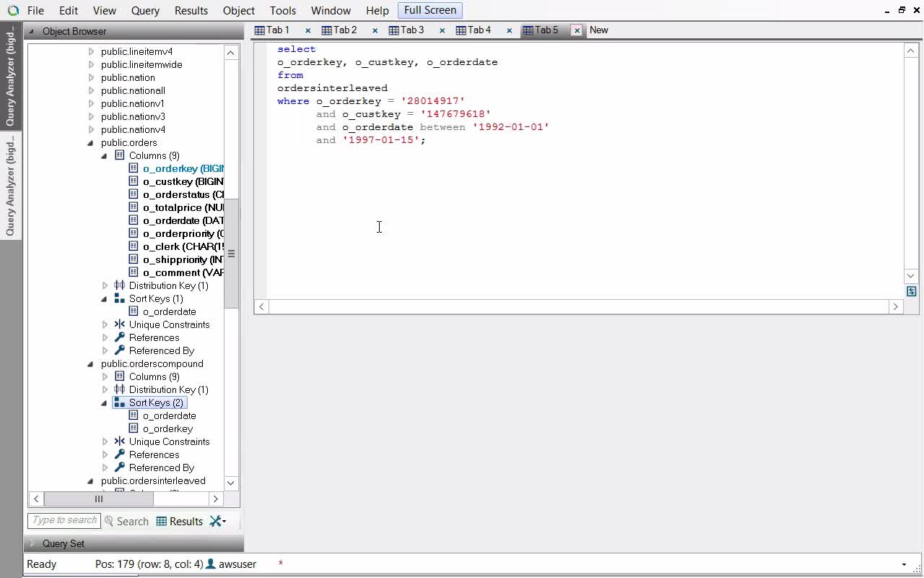Click the Unique Constraints icon under public.orders
924x578 pixels.
(x=119, y=324)
